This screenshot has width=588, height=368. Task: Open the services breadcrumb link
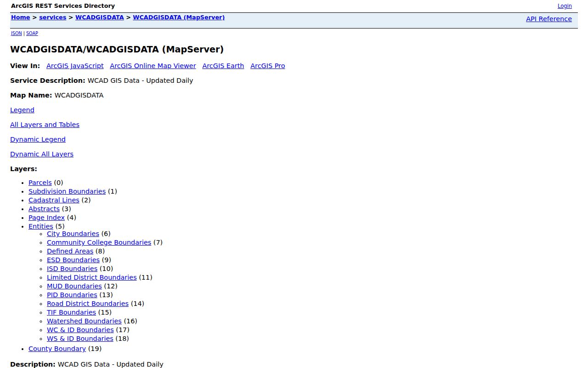click(x=53, y=17)
